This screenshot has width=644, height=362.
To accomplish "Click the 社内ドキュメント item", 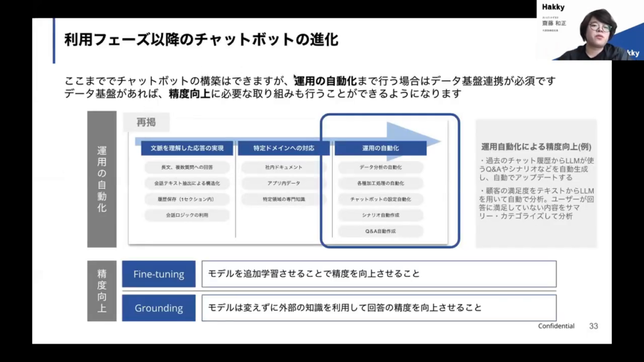I will (284, 168).
